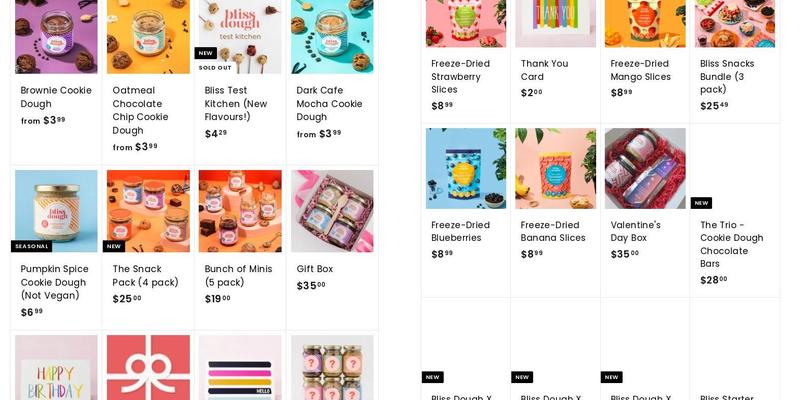Open the Happy Birthday card thumbnail
Viewport: 800px width, 400px height.
pos(56,367)
